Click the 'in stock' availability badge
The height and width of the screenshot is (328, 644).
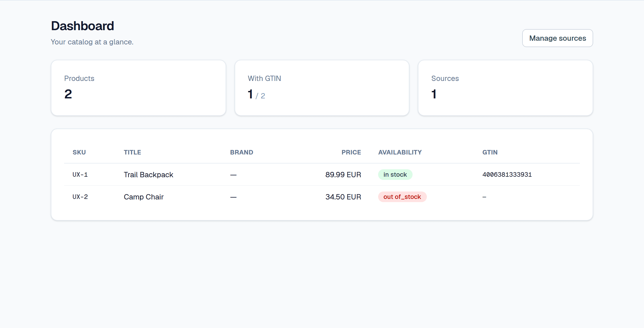tap(395, 175)
